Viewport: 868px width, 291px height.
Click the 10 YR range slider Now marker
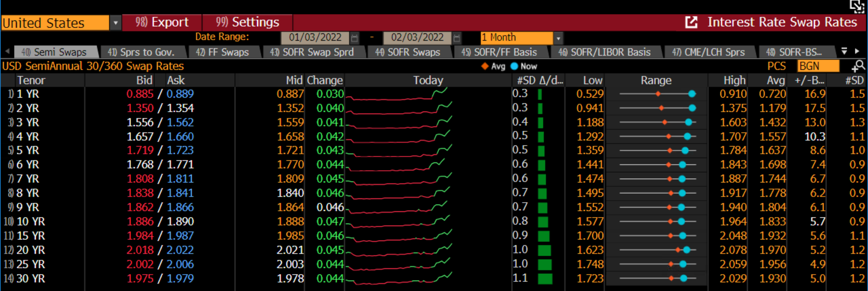point(681,221)
